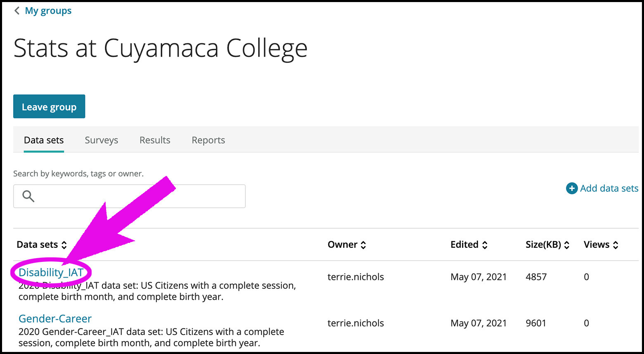Switch to the Results tab
The width and height of the screenshot is (644, 354).
(x=155, y=140)
